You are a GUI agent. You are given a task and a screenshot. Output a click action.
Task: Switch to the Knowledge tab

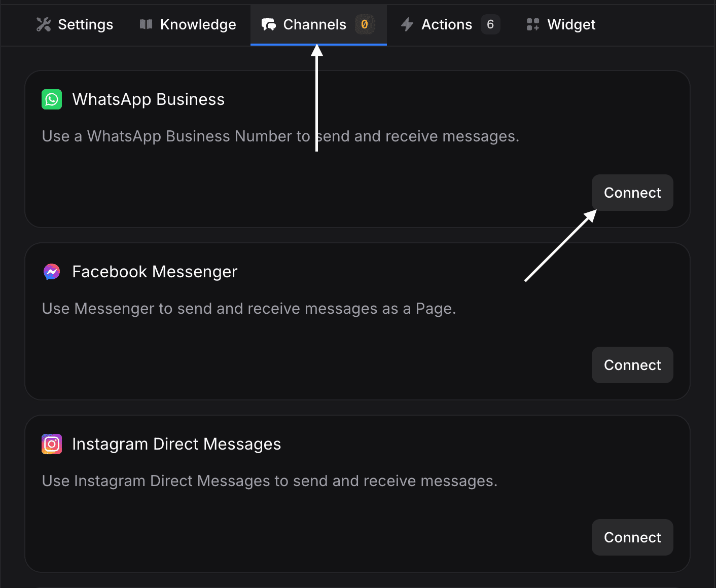188,24
